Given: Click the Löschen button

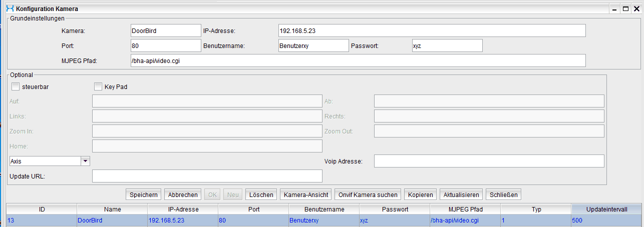Looking at the screenshot, I should (x=261, y=194).
